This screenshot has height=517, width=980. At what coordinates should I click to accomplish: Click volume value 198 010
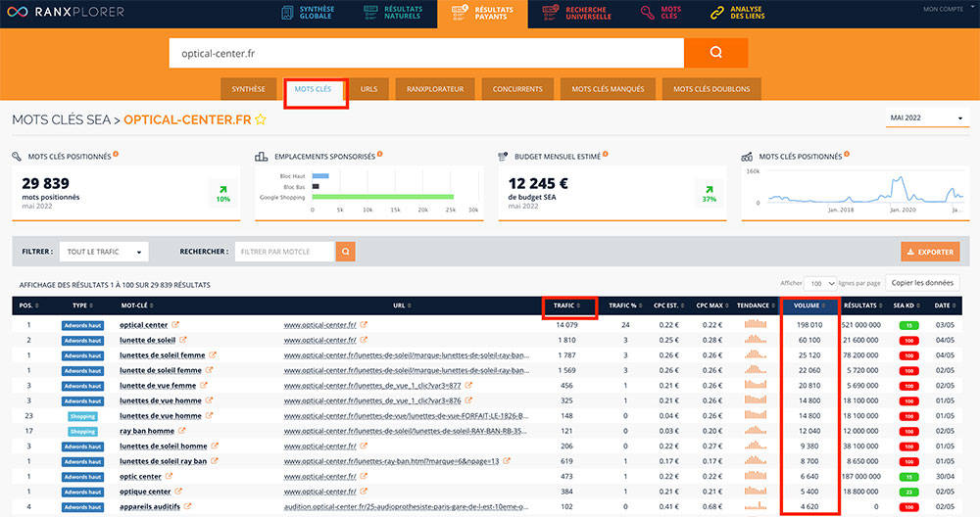(809, 325)
